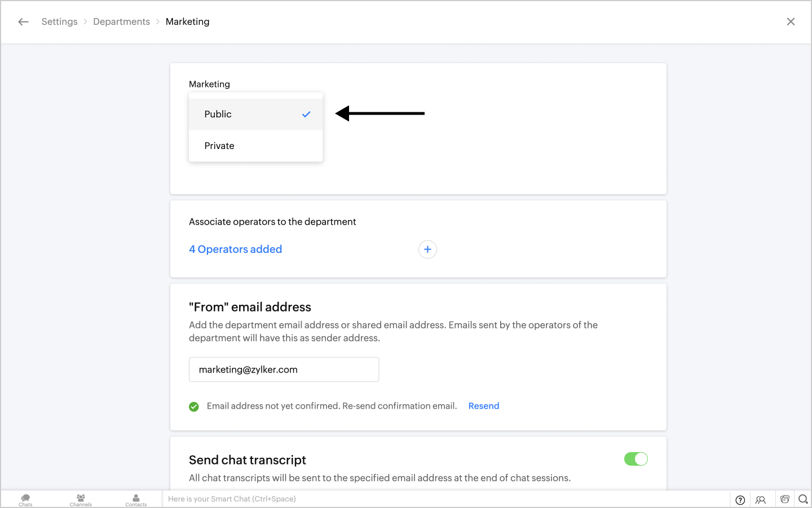Viewport: 812px width, 508px height.
Task: Navigate to Departments in the breadcrumb
Action: click(x=121, y=21)
